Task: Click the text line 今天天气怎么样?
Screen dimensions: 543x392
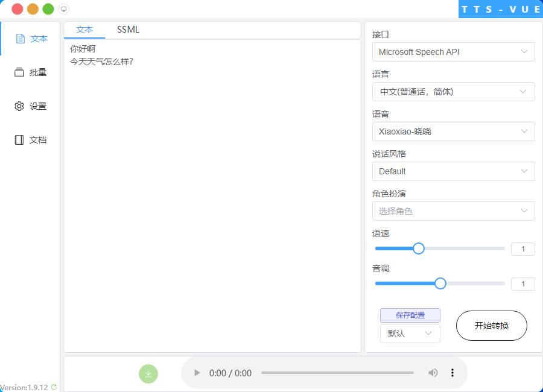Action: click(x=101, y=62)
